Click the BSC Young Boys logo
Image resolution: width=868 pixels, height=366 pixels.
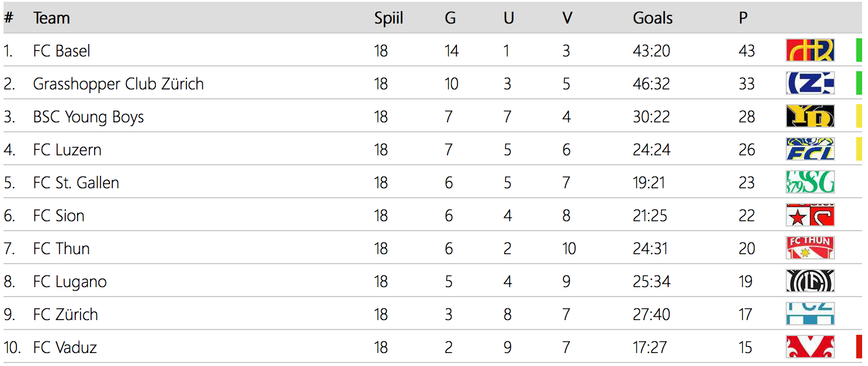(810, 117)
